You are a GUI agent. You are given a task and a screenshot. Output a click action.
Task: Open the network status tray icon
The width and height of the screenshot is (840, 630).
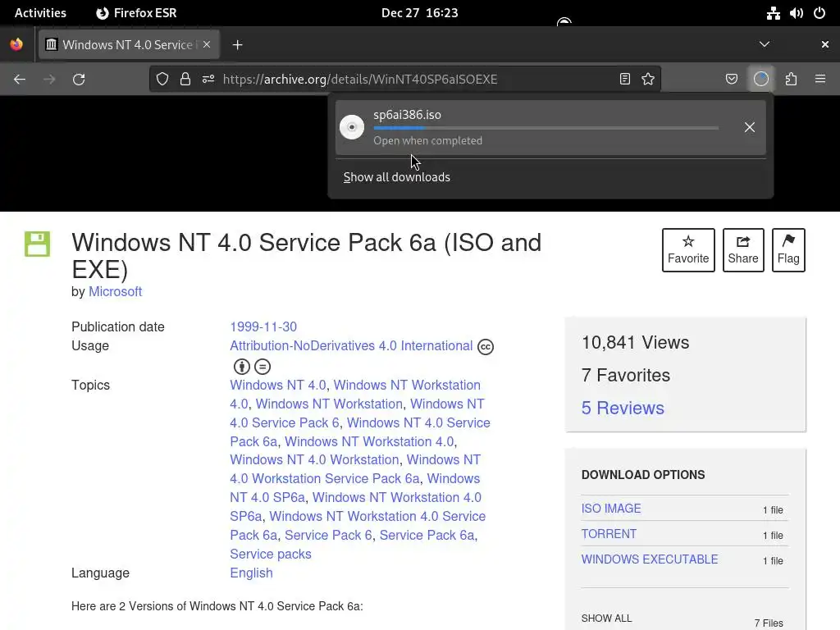773,13
